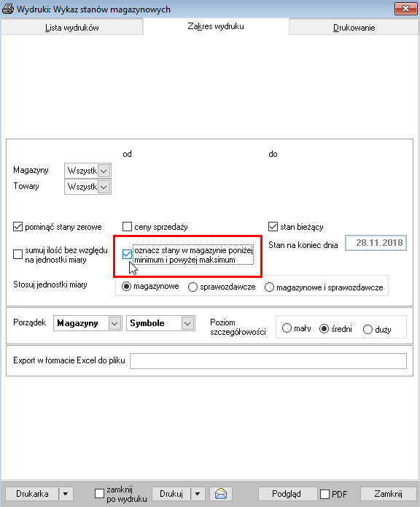This screenshot has width=420, height=507.
Task: Click the Podgląd button
Action: tap(287, 494)
